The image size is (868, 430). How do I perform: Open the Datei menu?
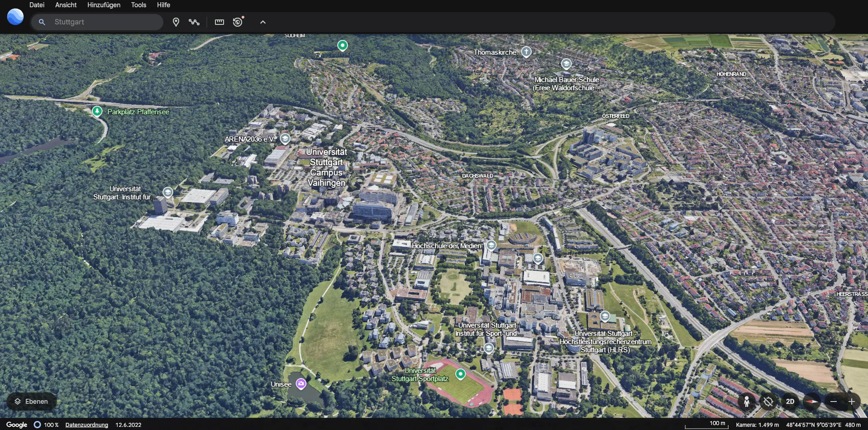tap(37, 5)
